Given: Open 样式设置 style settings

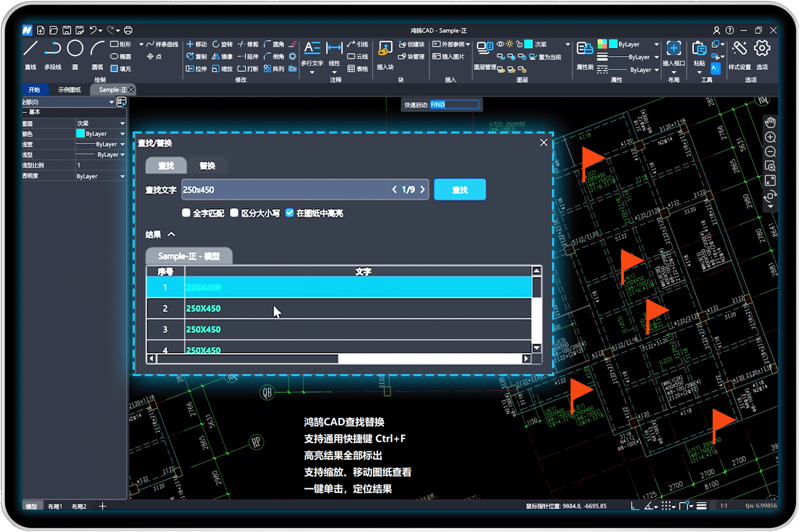Looking at the screenshot, I should coord(740,55).
